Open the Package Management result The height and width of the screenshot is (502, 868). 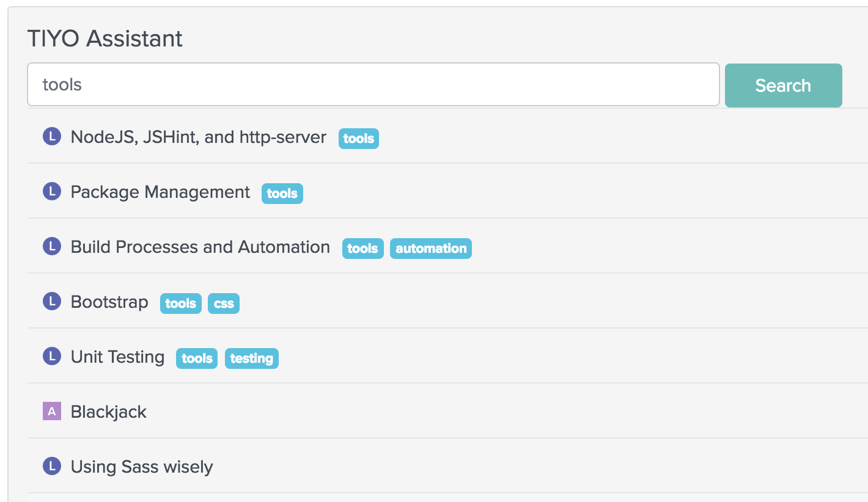point(160,192)
